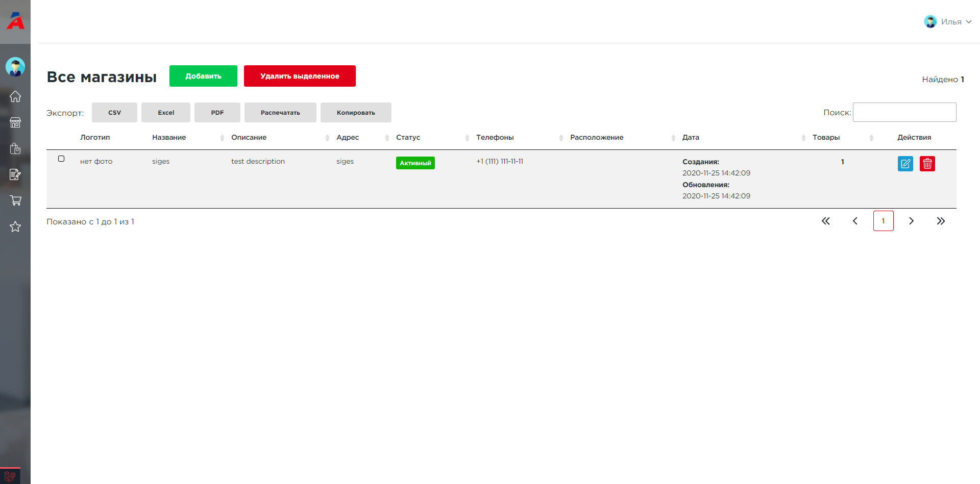Click Илья's avatar in the header
This screenshot has height=484, width=980.
tap(930, 21)
